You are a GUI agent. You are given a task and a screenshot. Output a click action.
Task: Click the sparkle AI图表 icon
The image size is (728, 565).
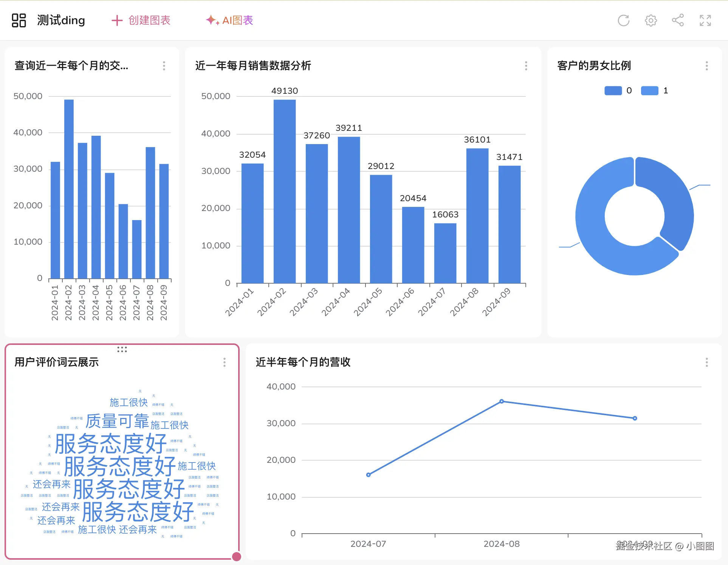click(x=212, y=20)
